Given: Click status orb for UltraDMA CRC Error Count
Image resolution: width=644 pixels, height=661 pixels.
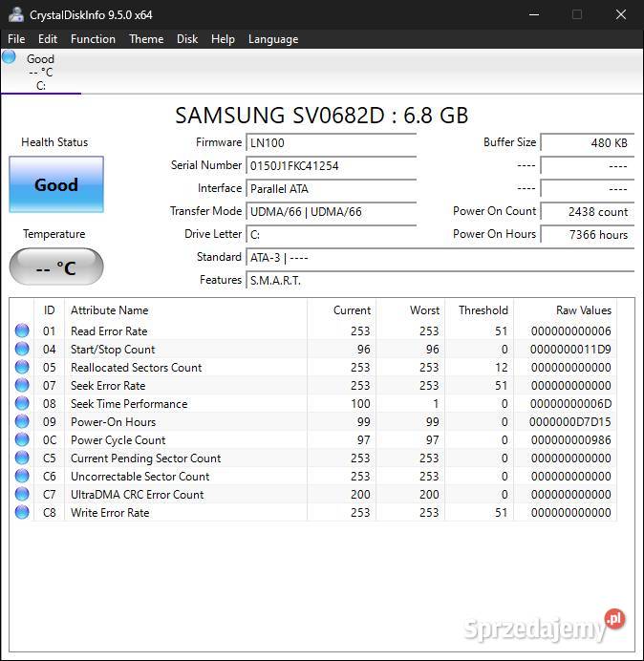Looking at the screenshot, I should [22, 494].
